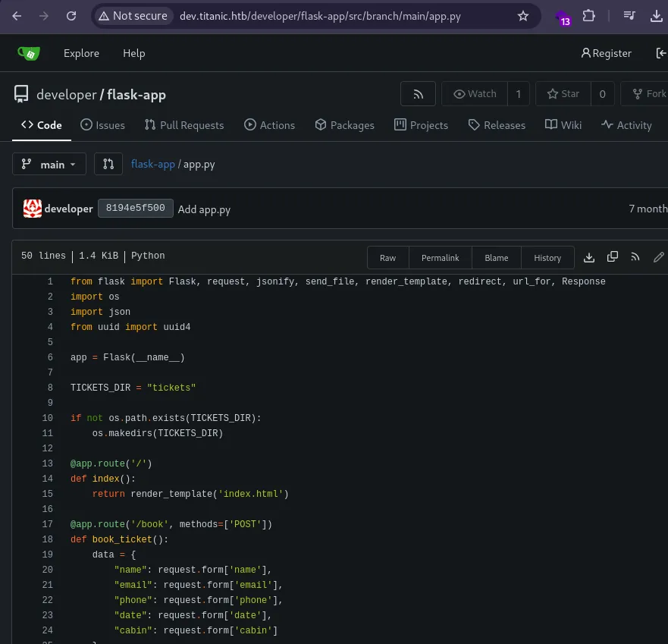
Task: Switch to the Packages tab
Action: click(345, 125)
